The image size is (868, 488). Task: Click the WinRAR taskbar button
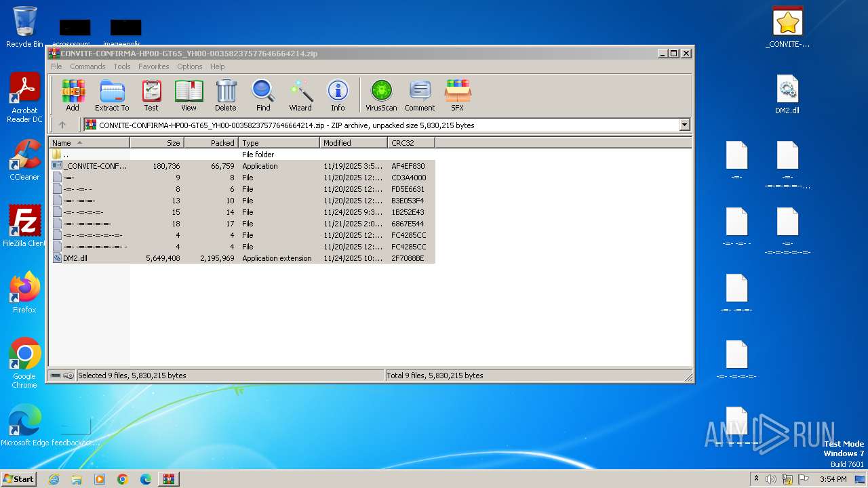169,479
